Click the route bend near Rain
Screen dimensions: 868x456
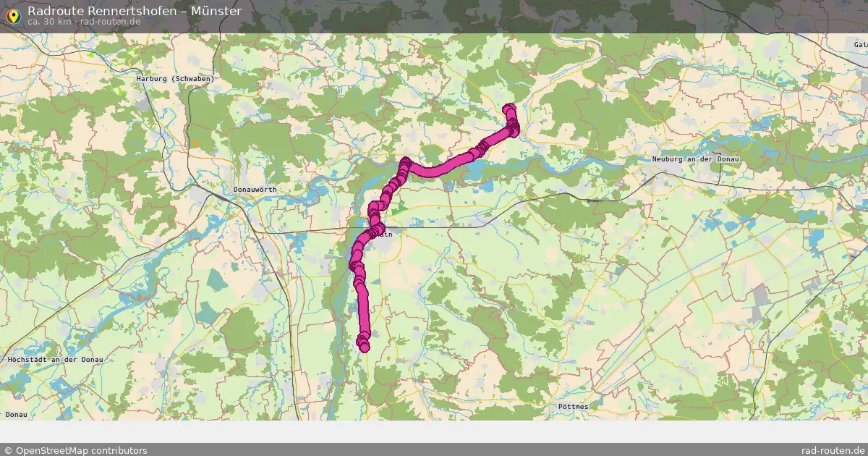[x=377, y=230]
